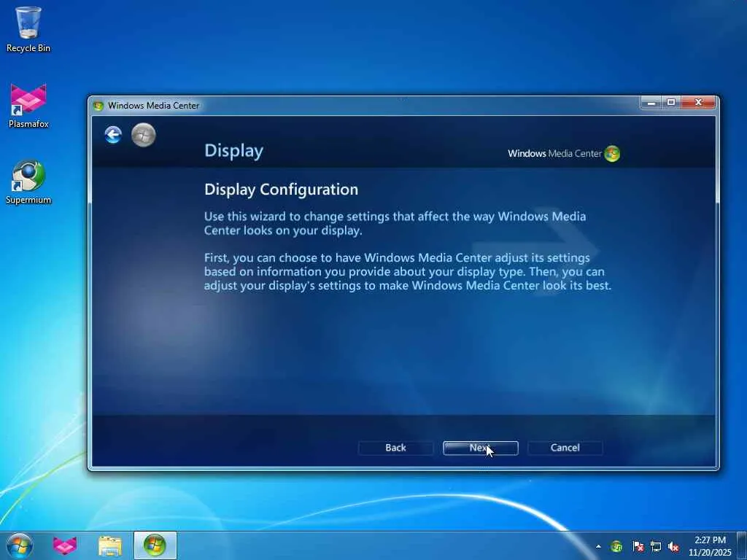The width and height of the screenshot is (747, 560).
Task: Click the Display page title
Action: [x=234, y=151]
